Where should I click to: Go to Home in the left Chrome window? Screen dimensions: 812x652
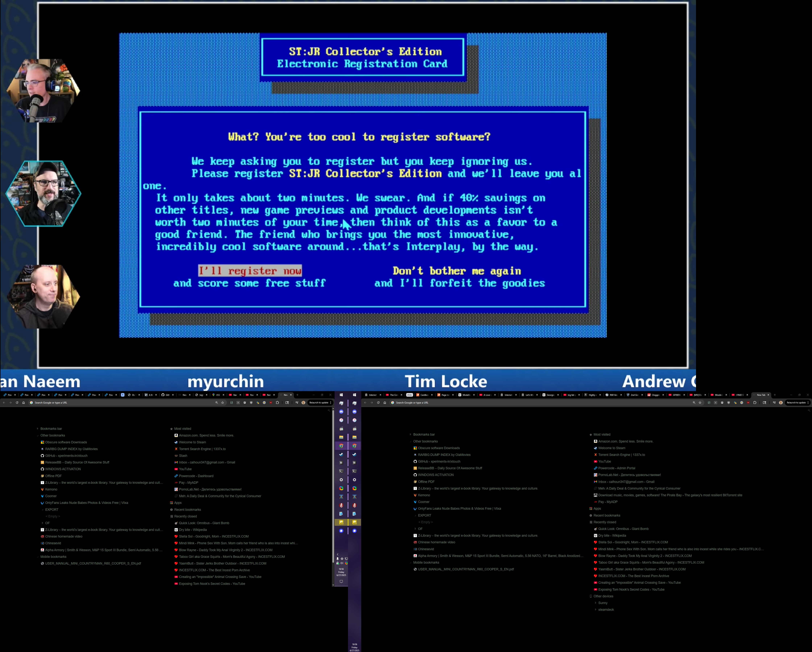(x=23, y=403)
